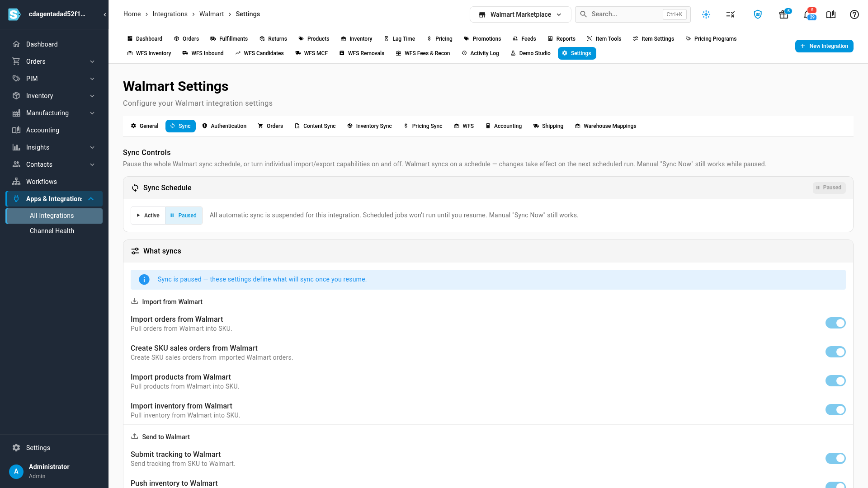868x488 pixels.
Task: Open the documentation book icon
Action: coord(831,14)
